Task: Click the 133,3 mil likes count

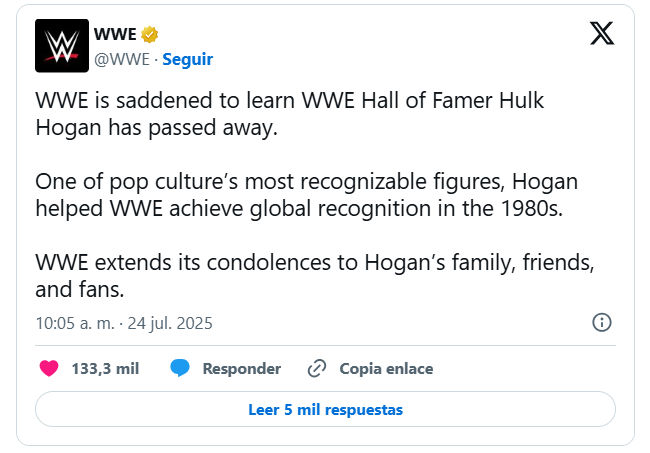Action: point(105,368)
